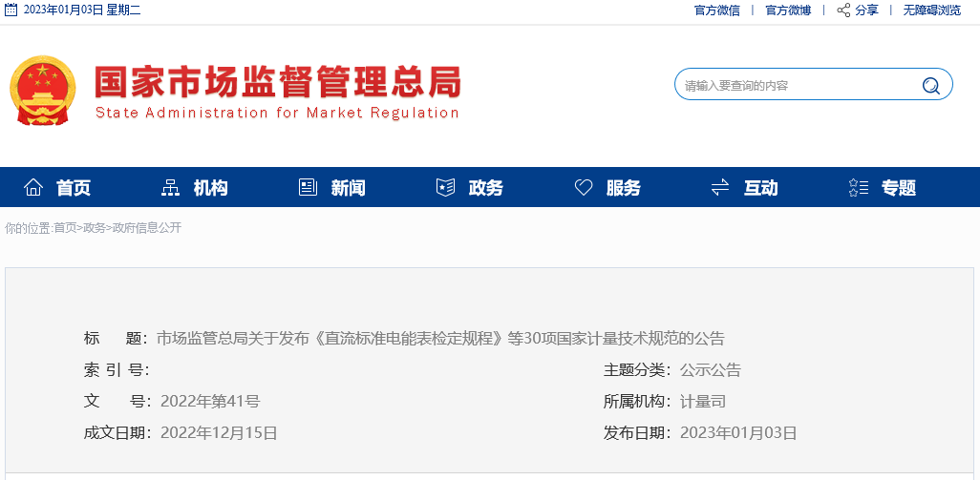Click the heart icon beside 服务

pos(584,187)
